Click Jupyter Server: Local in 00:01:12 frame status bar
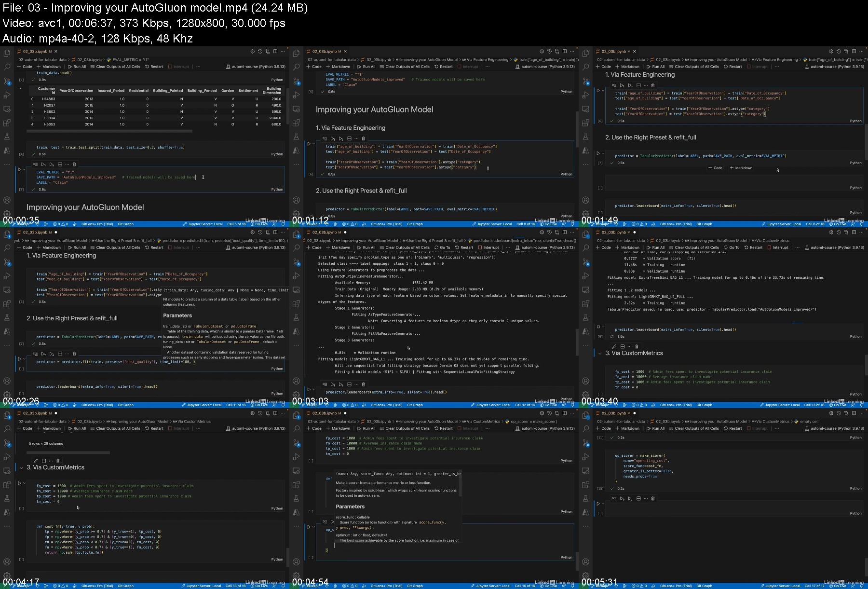Screen dimensions: 868x589 pos(492,224)
